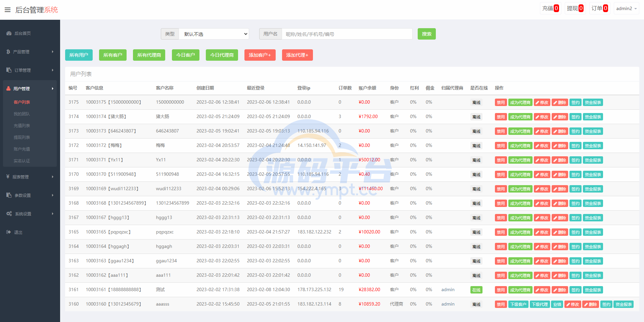
Task: Click 修改 pencil button for user 3162
Action: (542, 276)
